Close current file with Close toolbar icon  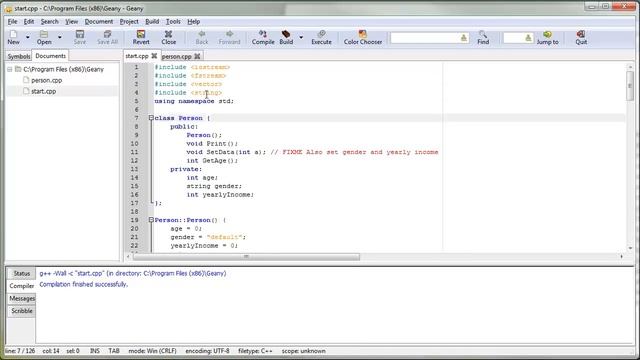coord(169,37)
